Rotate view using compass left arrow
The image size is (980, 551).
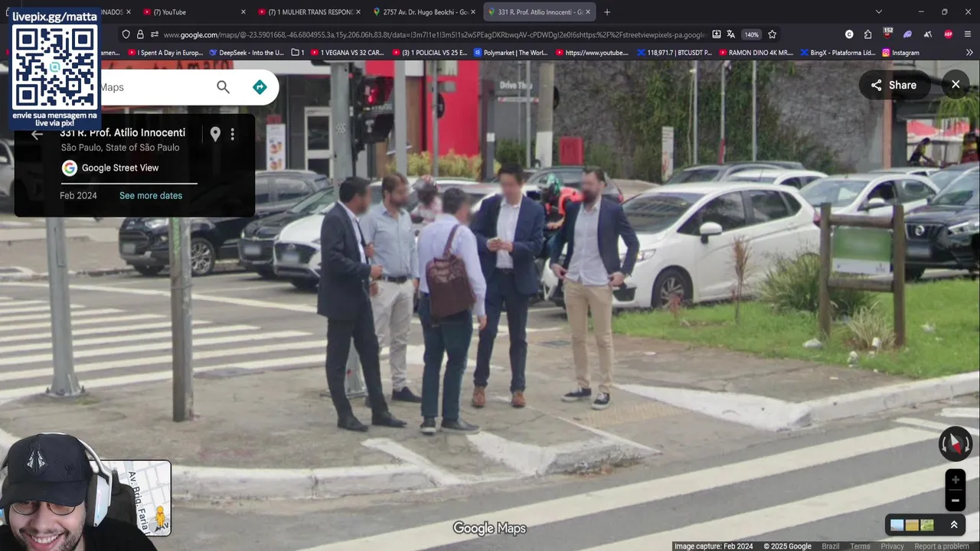coord(944,444)
